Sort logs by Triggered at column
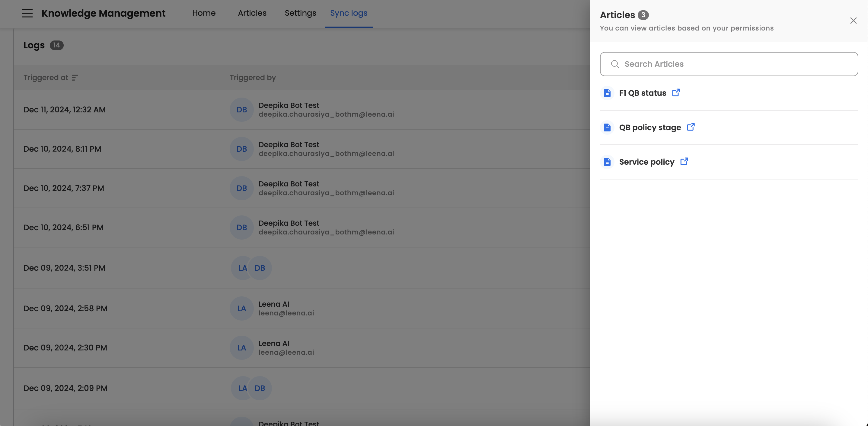This screenshot has width=868, height=426. (x=75, y=78)
